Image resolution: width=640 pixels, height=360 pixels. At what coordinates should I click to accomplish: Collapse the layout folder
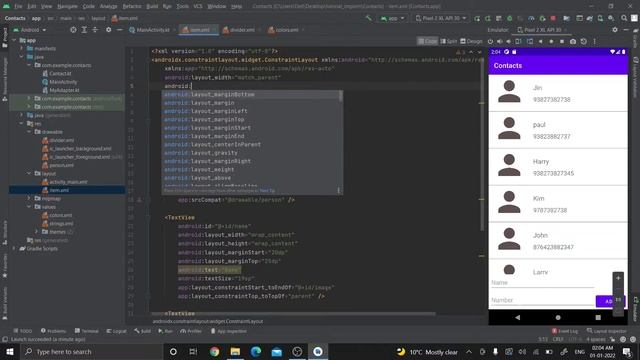29,173
